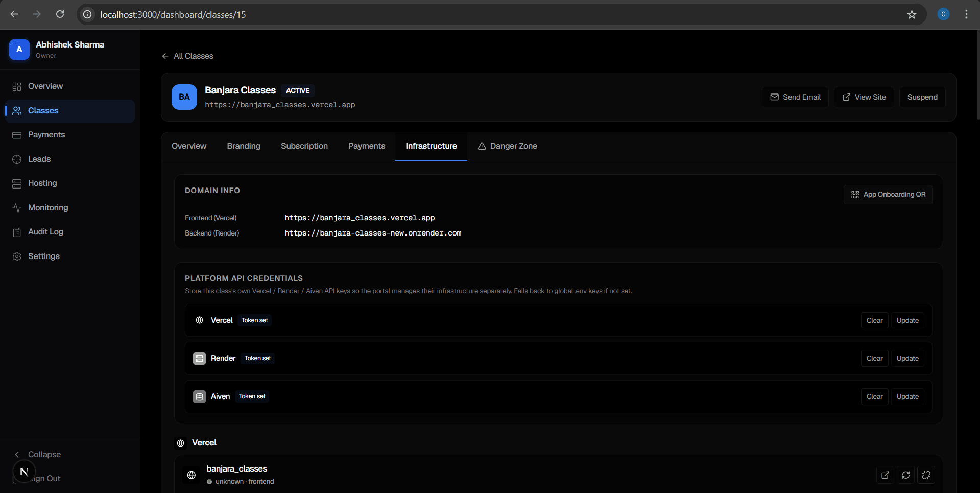Open Classes in the sidebar
The image size is (980, 493).
coord(70,111)
